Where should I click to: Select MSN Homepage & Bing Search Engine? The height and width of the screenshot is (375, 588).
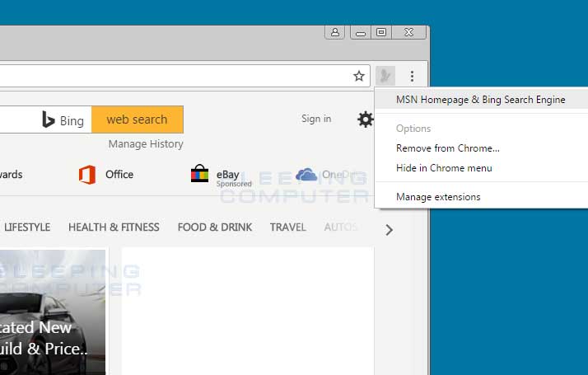(481, 100)
